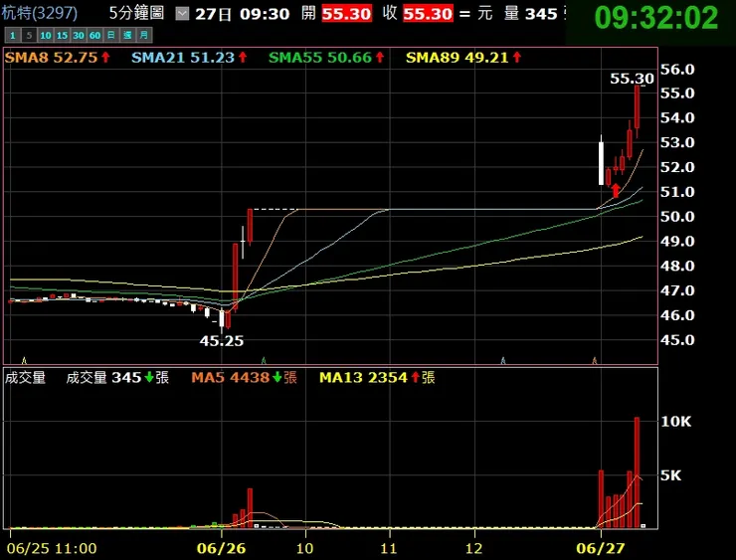Viewport: 736px width, 560px height.
Task: Click the 成交量 panel title
Action: pyautogui.click(x=25, y=377)
